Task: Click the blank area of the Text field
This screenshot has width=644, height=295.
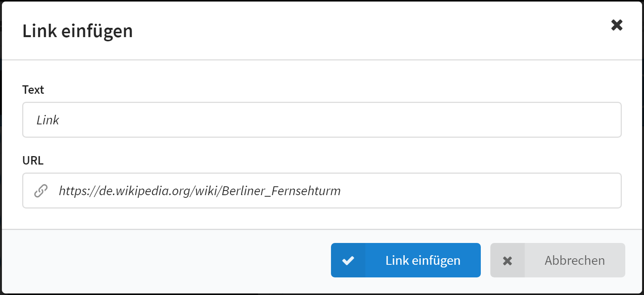Action: coord(340,120)
